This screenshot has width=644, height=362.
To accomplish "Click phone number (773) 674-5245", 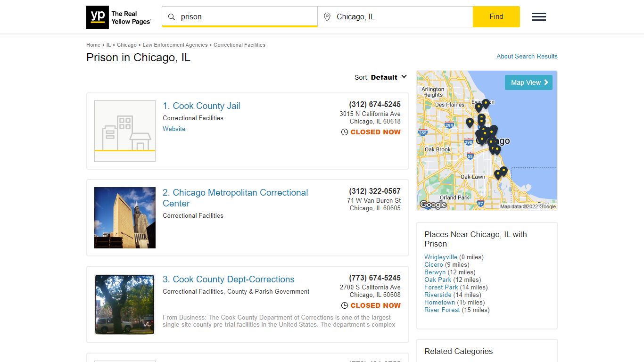I will pos(375,278).
